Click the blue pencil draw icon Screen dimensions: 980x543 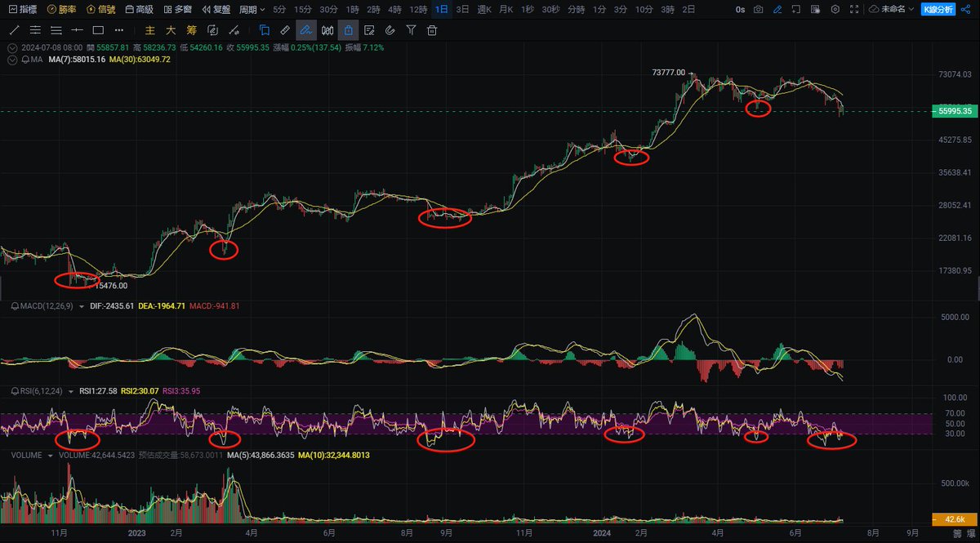click(x=777, y=9)
